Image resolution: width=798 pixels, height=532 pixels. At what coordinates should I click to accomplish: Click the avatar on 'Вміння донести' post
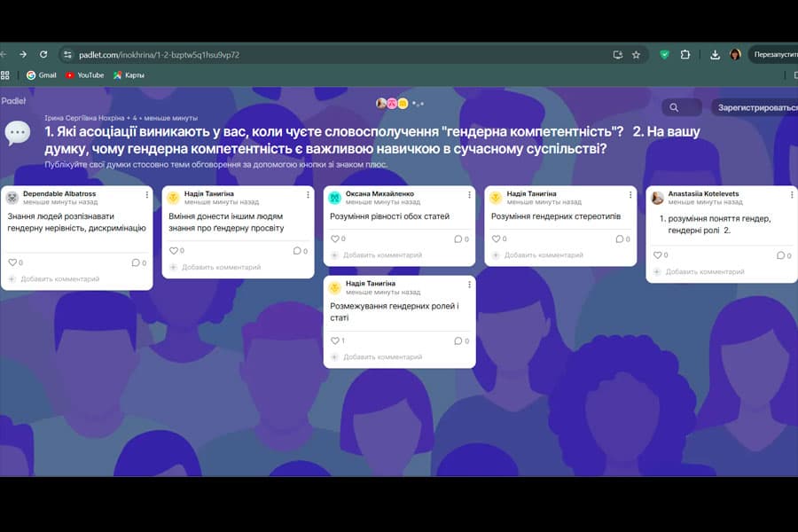[x=174, y=198]
